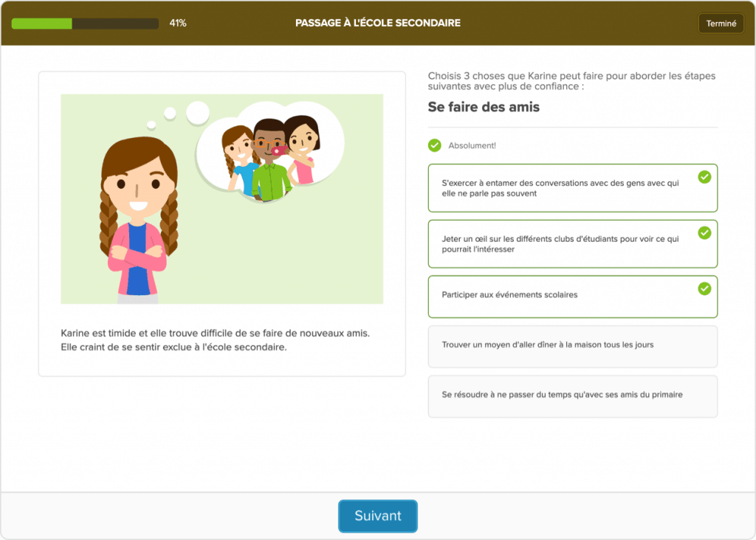The image size is (756, 540).
Task: Click the 'PASSAGE À L'ÉCOLE SECONDAIRE' title
Action: pos(378,23)
